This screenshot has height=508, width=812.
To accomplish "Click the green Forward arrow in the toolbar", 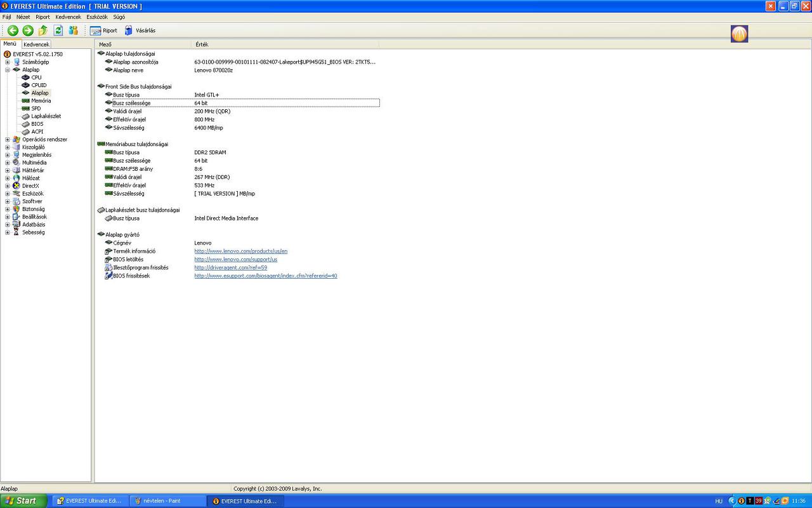I will [x=28, y=30].
